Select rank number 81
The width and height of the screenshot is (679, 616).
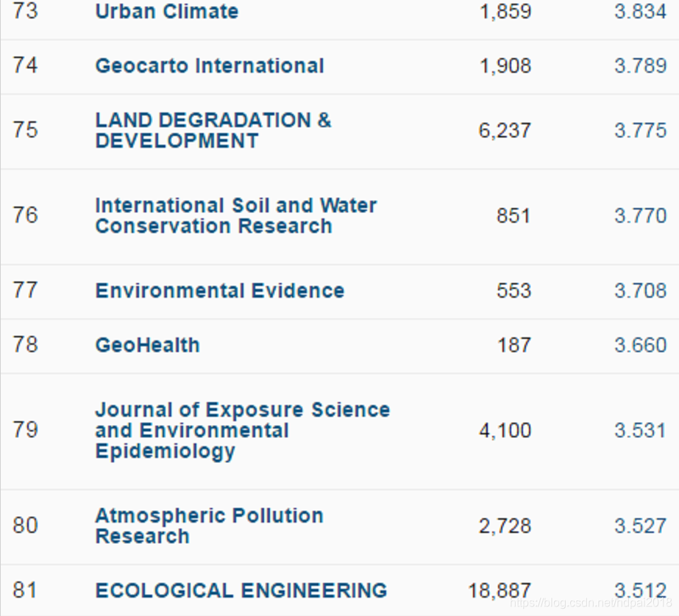(x=26, y=590)
